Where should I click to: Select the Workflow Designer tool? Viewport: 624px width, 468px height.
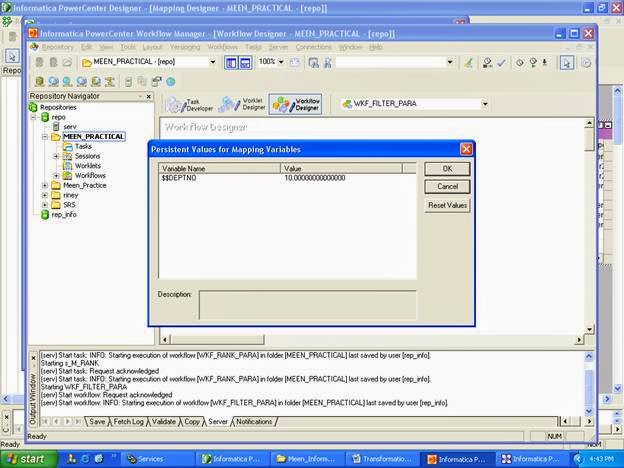point(296,104)
